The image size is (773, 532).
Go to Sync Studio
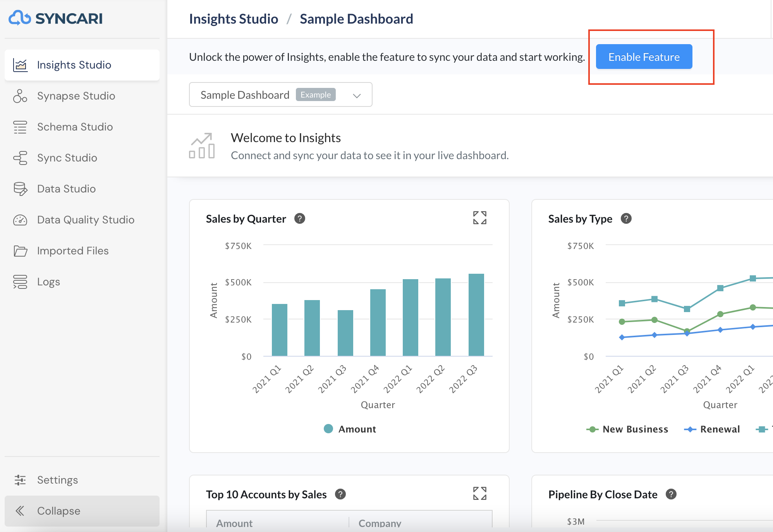click(82, 158)
